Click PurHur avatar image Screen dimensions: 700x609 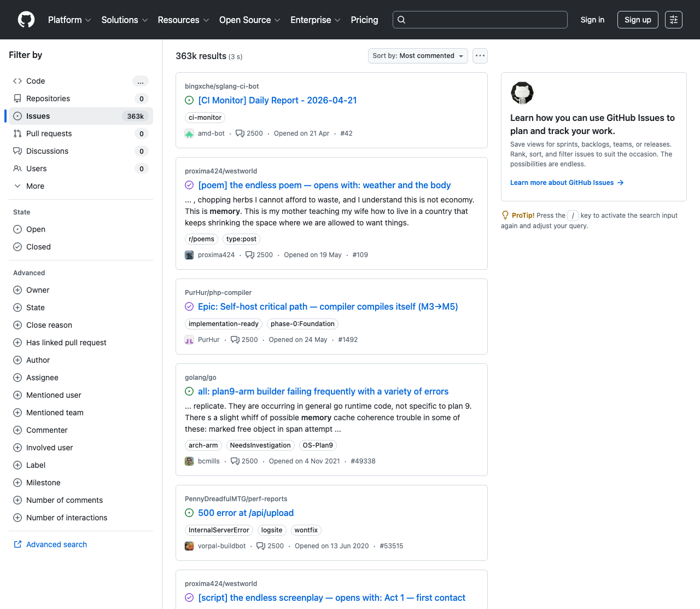point(189,340)
